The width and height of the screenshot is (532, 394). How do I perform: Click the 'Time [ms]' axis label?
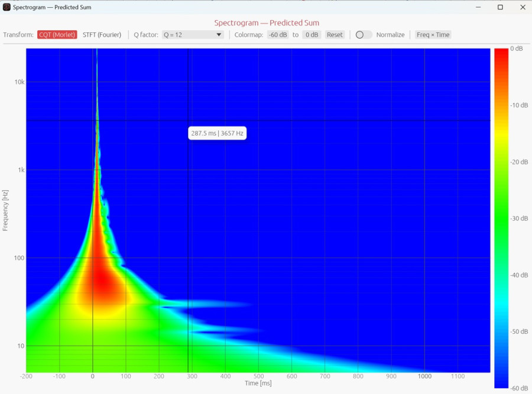click(258, 383)
